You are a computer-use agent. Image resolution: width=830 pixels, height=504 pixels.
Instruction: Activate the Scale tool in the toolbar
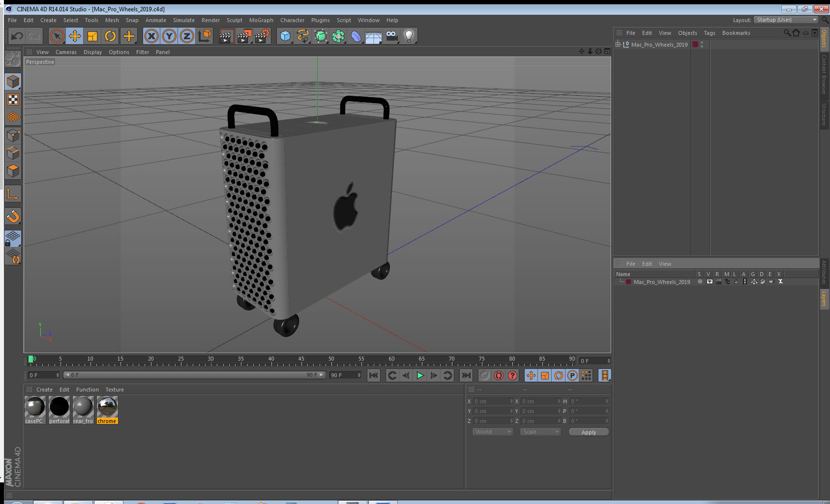(92, 36)
